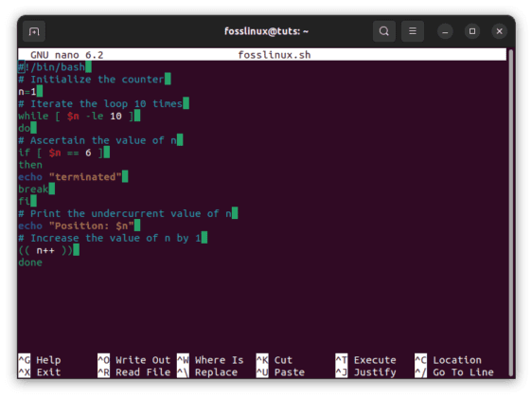This screenshot has width=532, height=398.
Task: Open a new terminal tab
Action: click(34, 31)
